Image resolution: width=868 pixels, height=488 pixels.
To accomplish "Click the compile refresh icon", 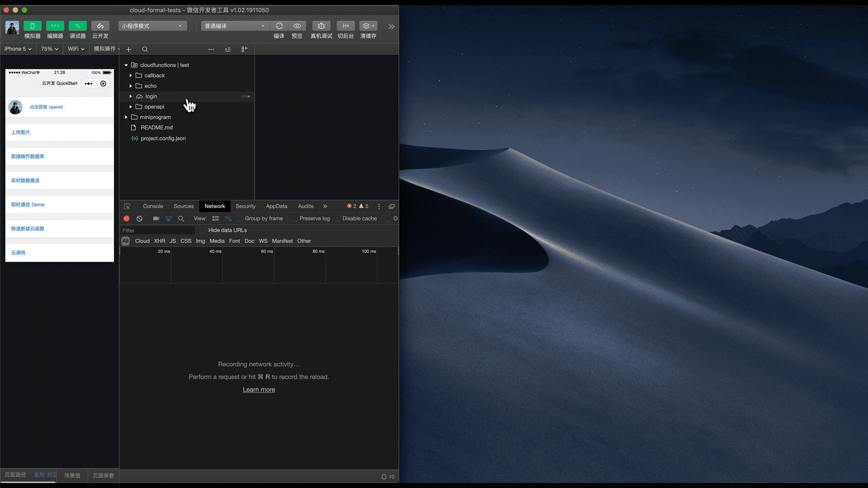I will (x=279, y=26).
